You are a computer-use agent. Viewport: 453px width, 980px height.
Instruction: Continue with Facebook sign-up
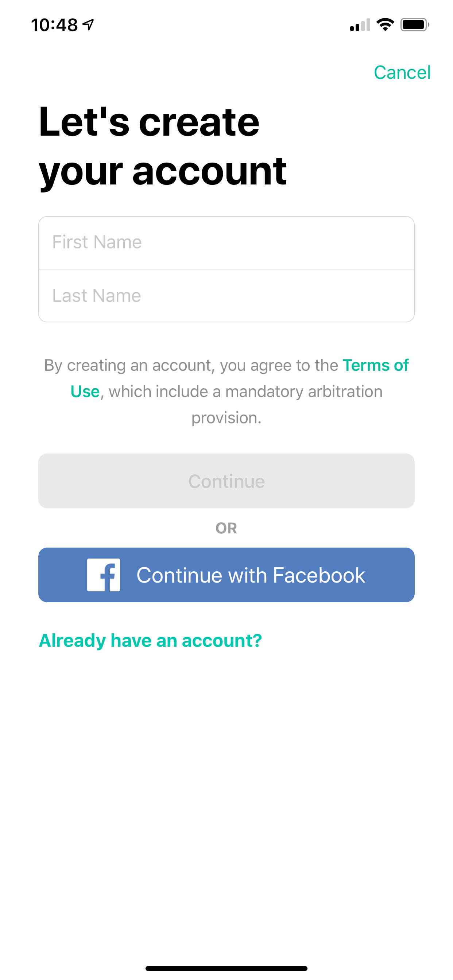pyautogui.click(x=226, y=575)
